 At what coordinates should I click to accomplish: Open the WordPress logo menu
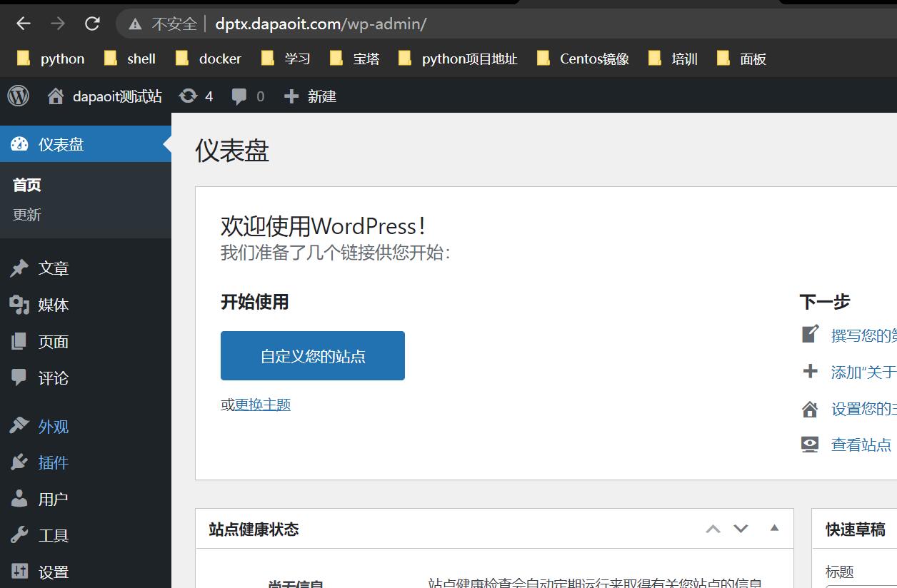coord(19,96)
